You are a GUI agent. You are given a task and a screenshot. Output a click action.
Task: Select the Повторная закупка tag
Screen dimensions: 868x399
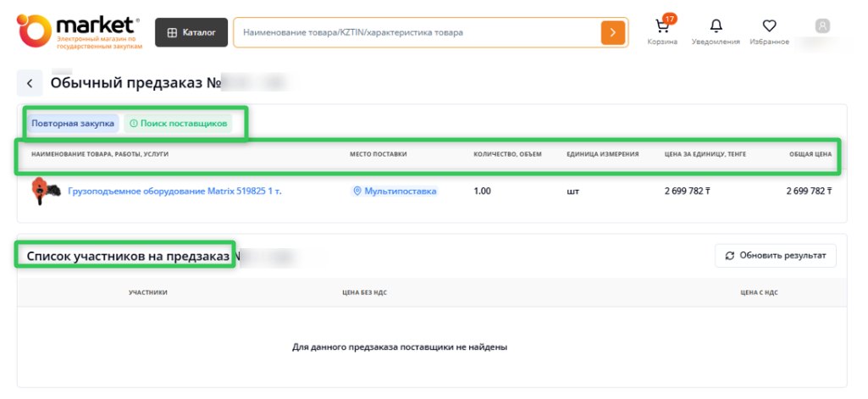pyautogui.click(x=73, y=124)
